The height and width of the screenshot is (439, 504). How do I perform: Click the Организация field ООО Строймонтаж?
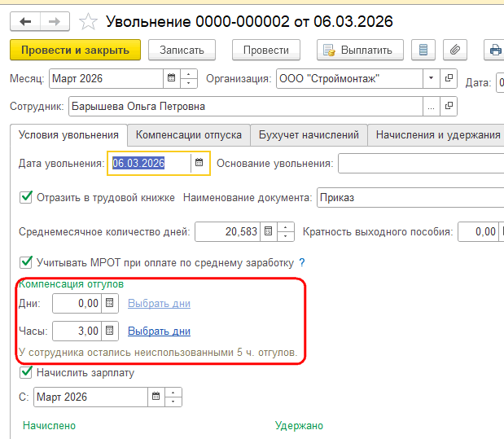(x=349, y=78)
